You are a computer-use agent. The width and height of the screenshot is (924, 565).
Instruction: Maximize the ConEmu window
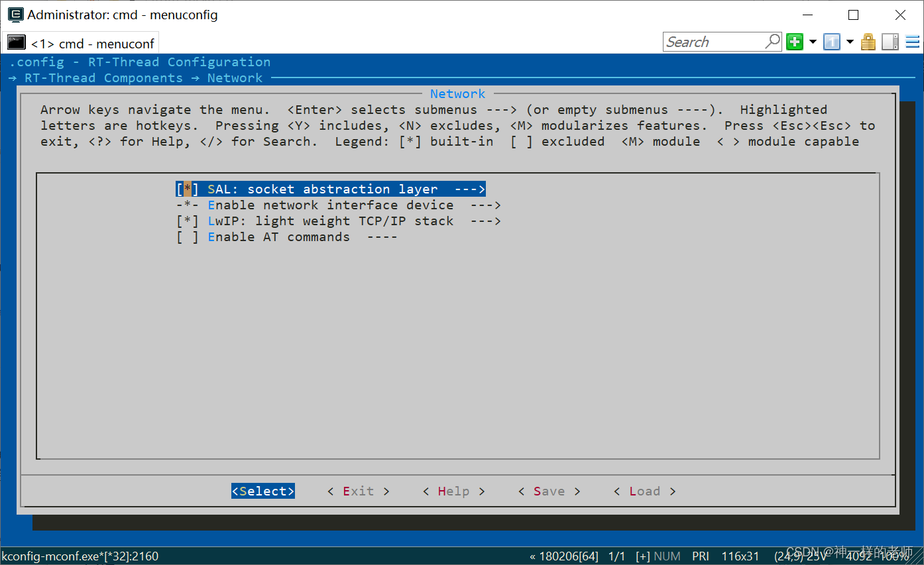pos(854,15)
